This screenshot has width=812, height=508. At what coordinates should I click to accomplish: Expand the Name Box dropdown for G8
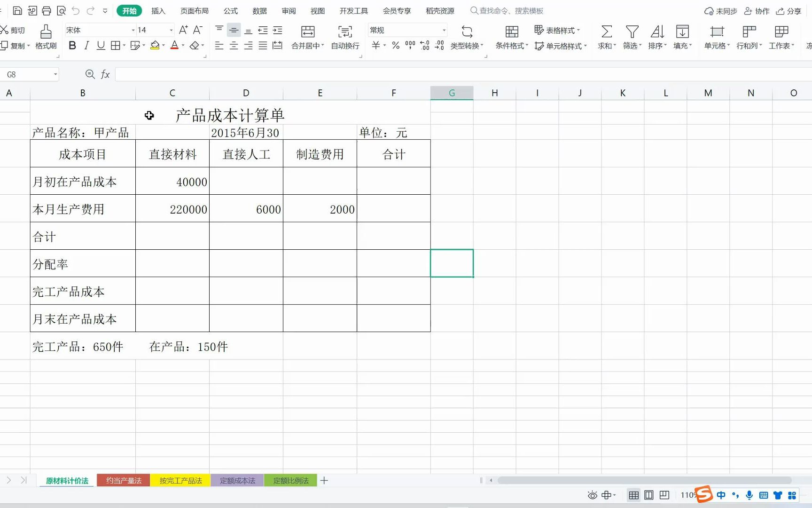tap(55, 74)
